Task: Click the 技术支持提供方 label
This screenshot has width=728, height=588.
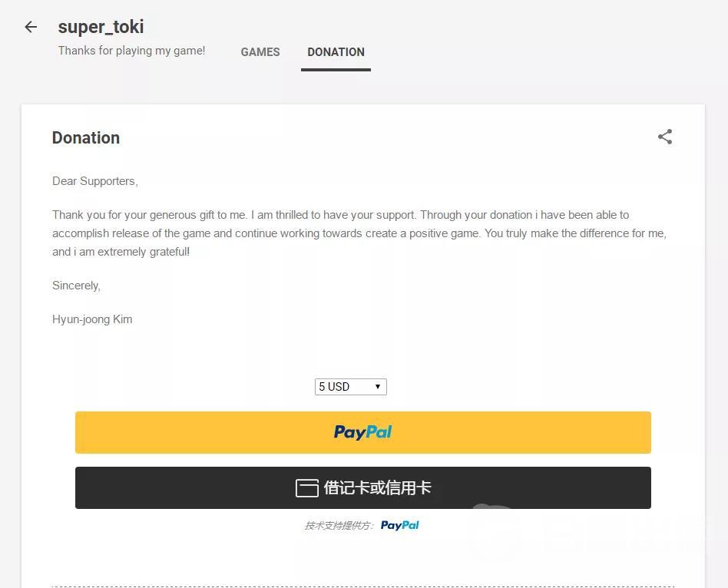Action: pyautogui.click(x=339, y=525)
